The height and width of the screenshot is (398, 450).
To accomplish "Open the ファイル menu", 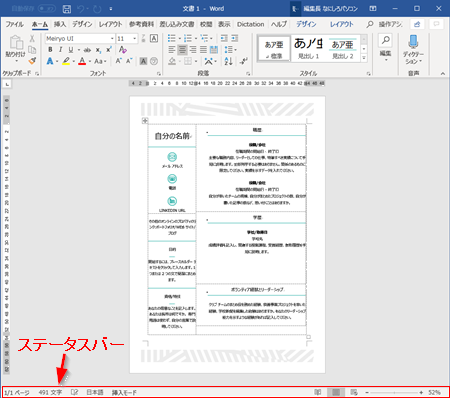I will point(14,24).
